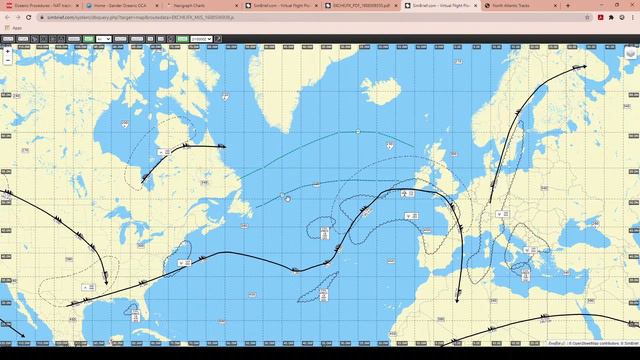
Task: Open the Apps bookmarks shortcut
Action: [x=13, y=28]
